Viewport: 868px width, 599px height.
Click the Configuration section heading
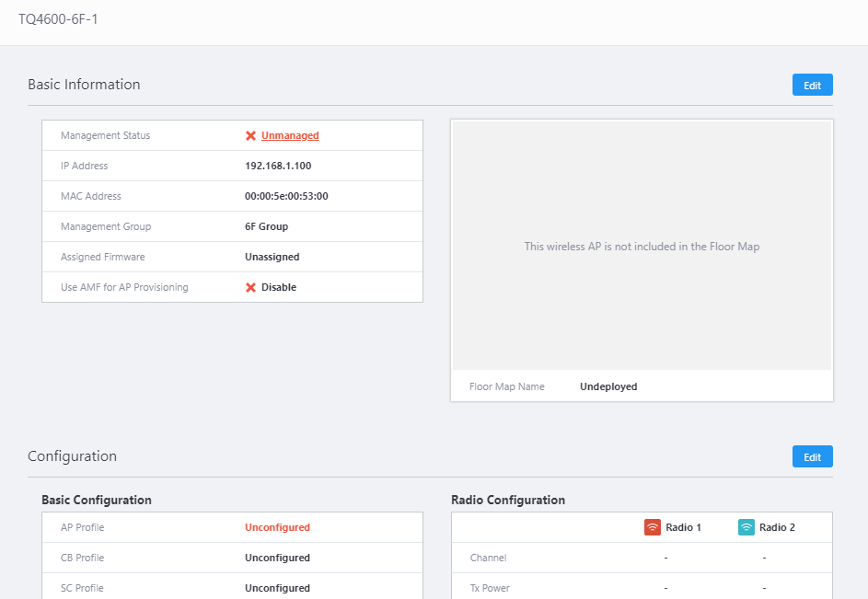73,456
